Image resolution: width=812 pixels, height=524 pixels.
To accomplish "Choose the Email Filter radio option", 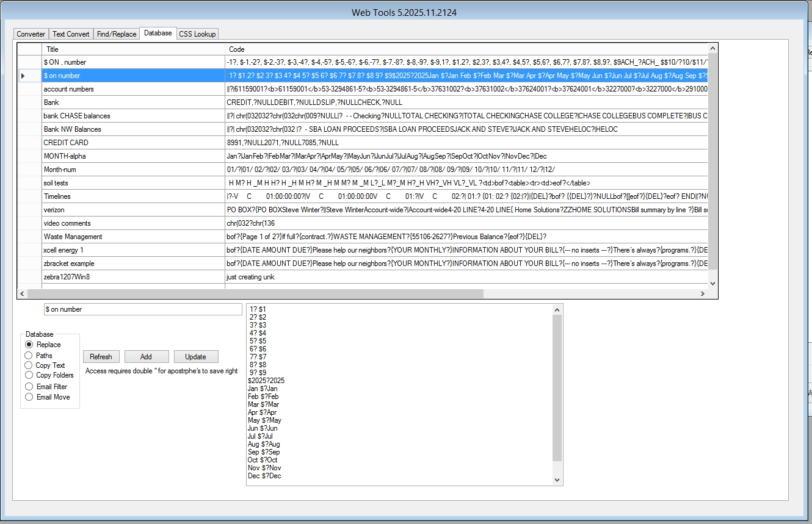I will 29,387.
